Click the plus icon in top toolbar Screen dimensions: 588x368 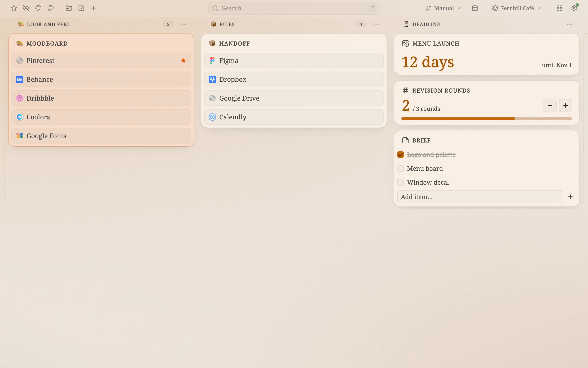coord(94,8)
